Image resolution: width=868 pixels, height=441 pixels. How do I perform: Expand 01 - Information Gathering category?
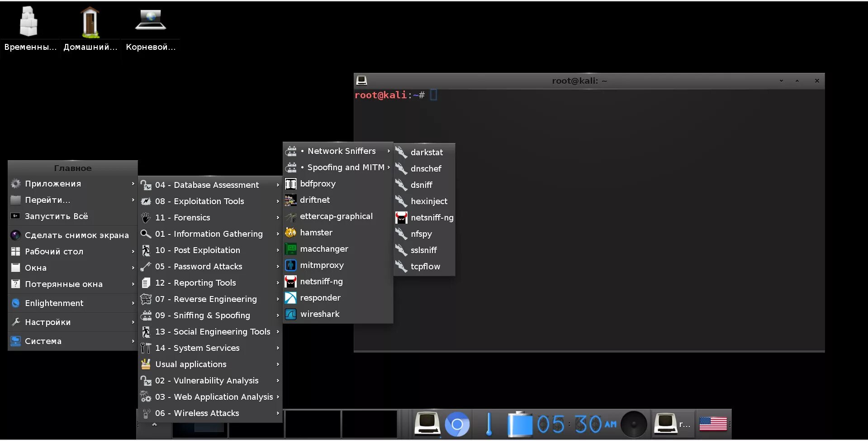click(x=210, y=234)
